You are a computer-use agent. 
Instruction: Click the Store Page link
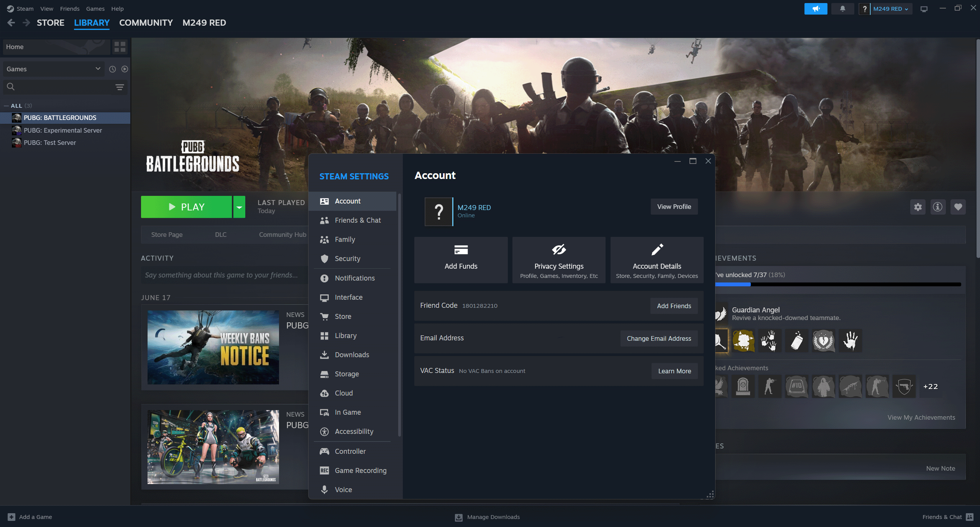pyautogui.click(x=167, y=235)
